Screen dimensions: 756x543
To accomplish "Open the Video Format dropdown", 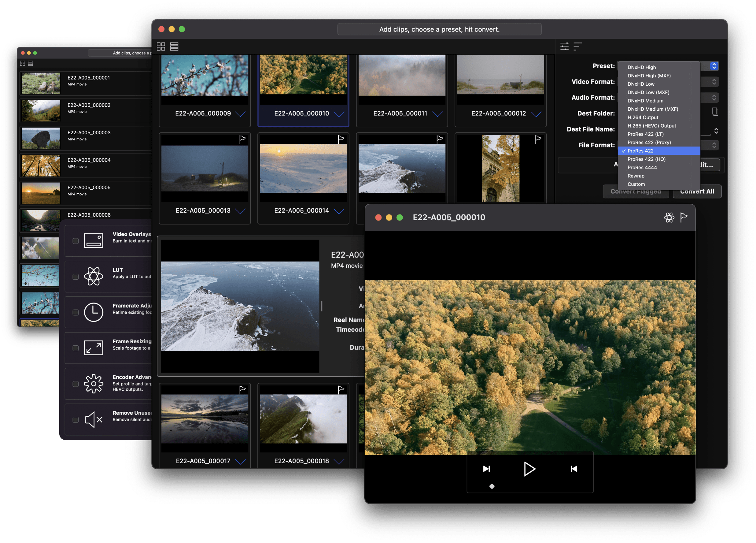I will 714,81.
